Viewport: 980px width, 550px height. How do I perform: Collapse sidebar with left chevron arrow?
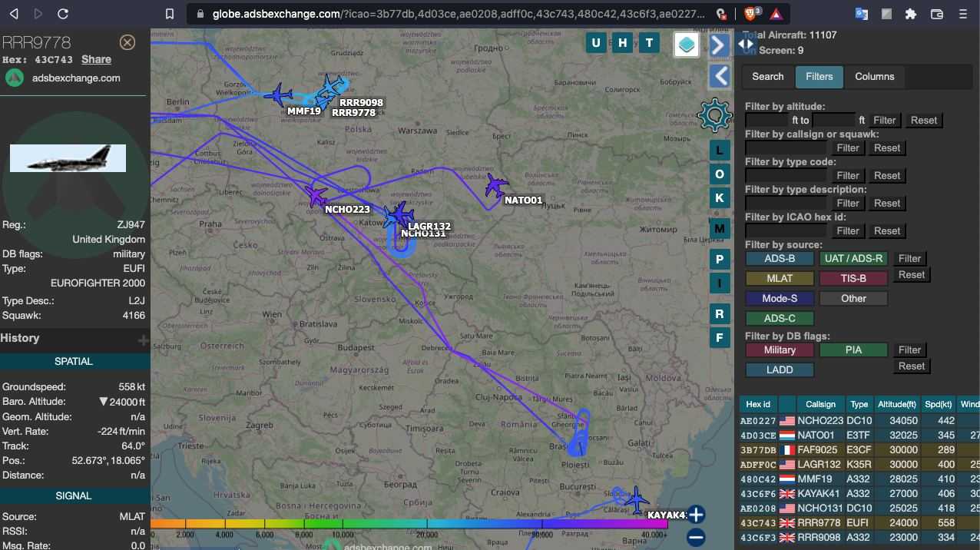(x=719, y=75)
